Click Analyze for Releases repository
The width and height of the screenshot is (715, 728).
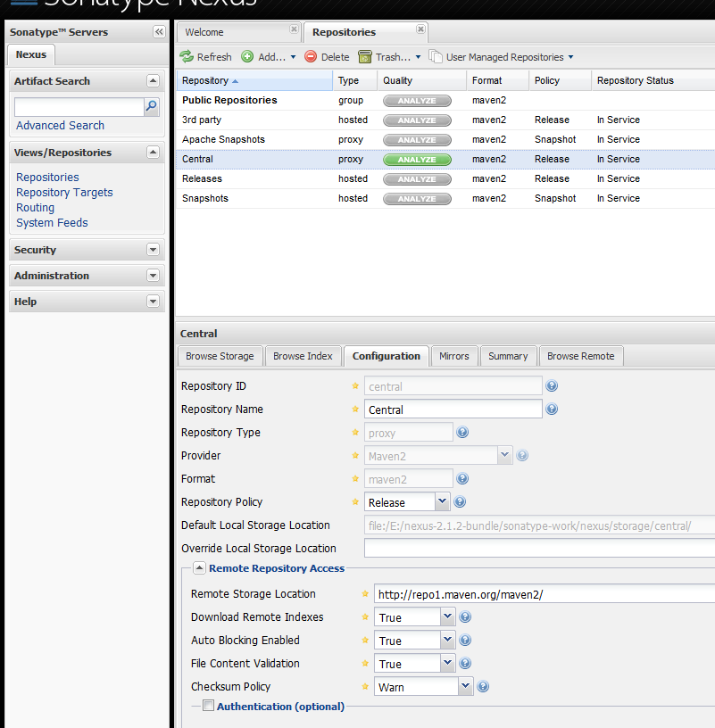tap(417, 179)
